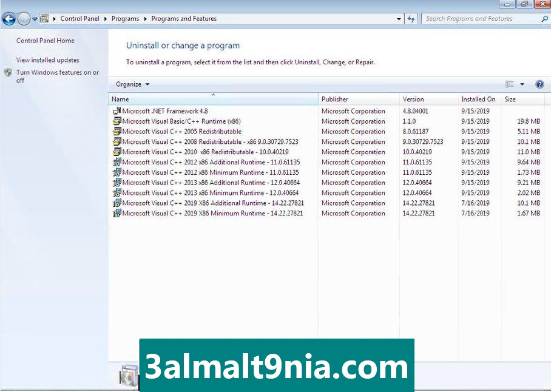Sort list by the Name column header

point(213,99)
